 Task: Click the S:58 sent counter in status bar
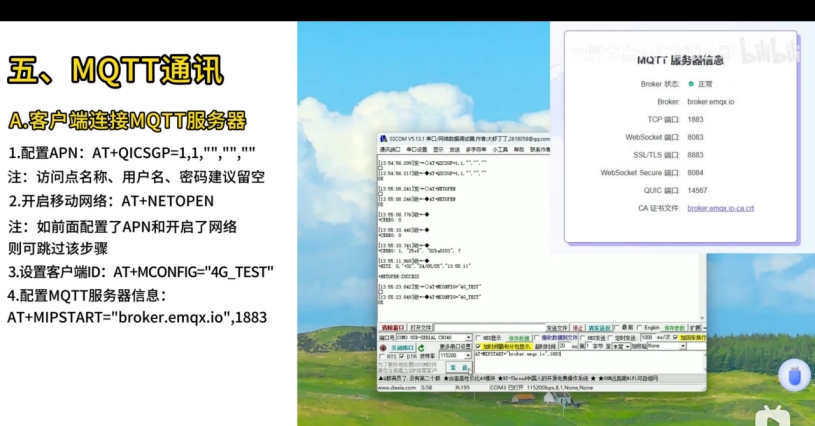point(427,388)
